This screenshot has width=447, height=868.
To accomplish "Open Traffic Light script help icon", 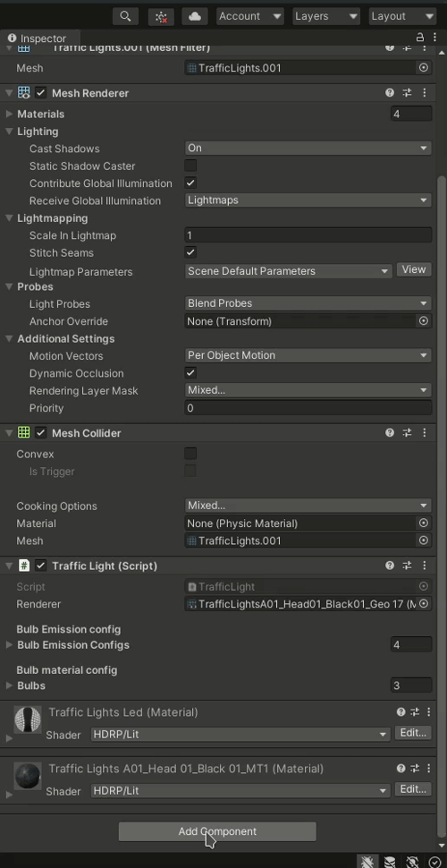I will [390, 566].
